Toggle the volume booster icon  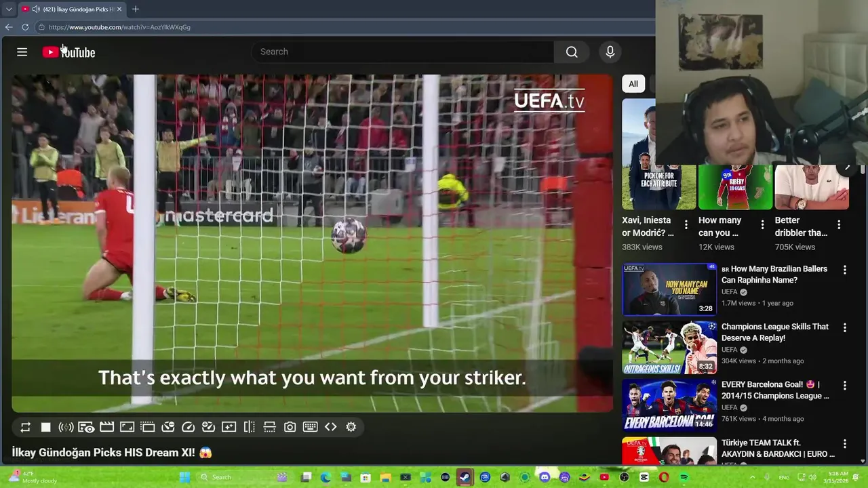66,427
